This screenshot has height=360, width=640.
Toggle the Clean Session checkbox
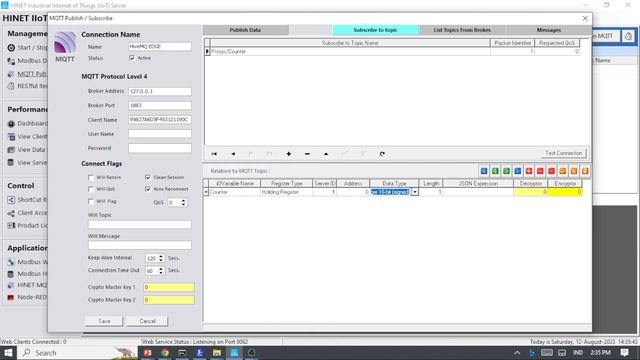coord(148,177)
